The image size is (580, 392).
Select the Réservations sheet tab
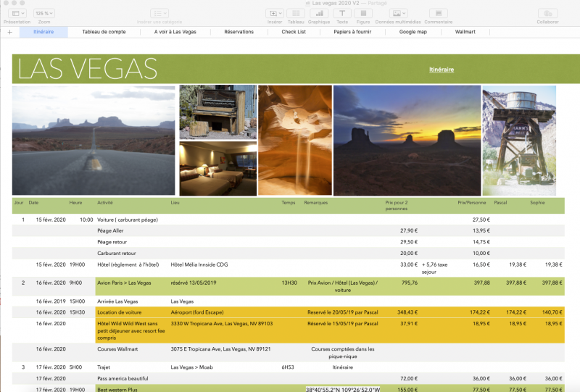pyautogui.click(x=239, y=32)
